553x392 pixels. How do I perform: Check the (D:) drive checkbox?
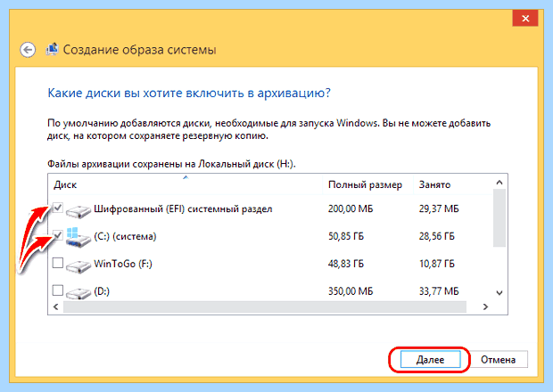click(x=58, y=290)
